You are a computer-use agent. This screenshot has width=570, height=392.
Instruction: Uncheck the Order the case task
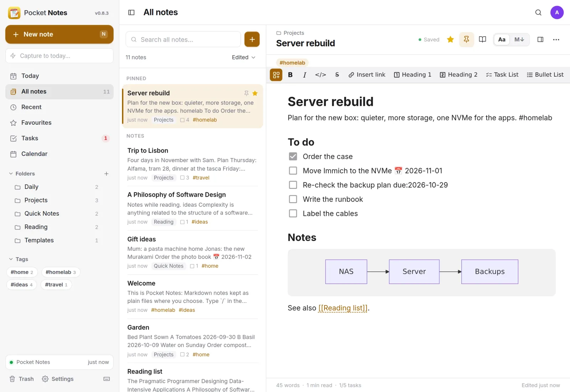[293, 156]
